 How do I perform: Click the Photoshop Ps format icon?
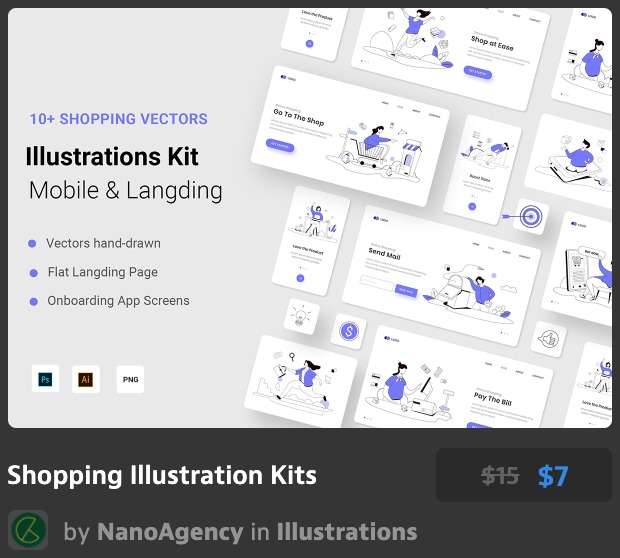(x=46, y=379)
